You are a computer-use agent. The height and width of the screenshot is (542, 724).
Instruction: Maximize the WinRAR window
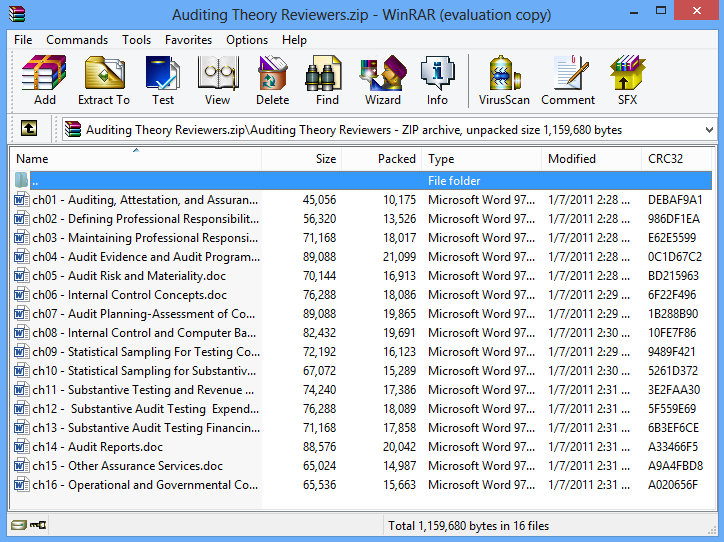click(661, 11)
